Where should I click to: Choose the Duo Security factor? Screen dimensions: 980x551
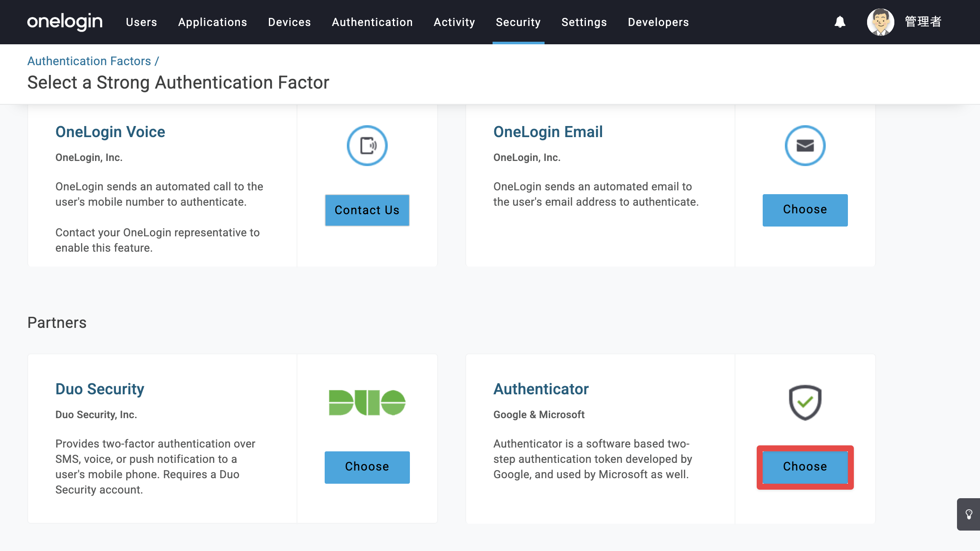[x=367, y=468]
